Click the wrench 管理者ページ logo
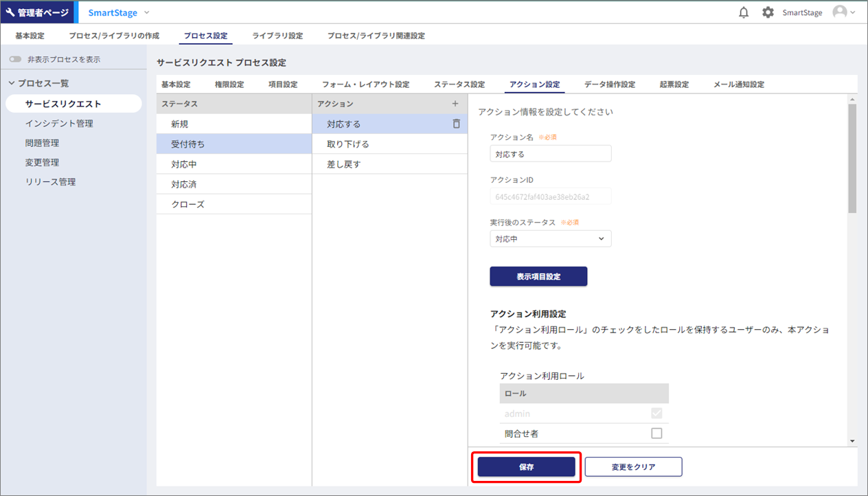Screen dimensions: 868x496 tap(37, 12)
